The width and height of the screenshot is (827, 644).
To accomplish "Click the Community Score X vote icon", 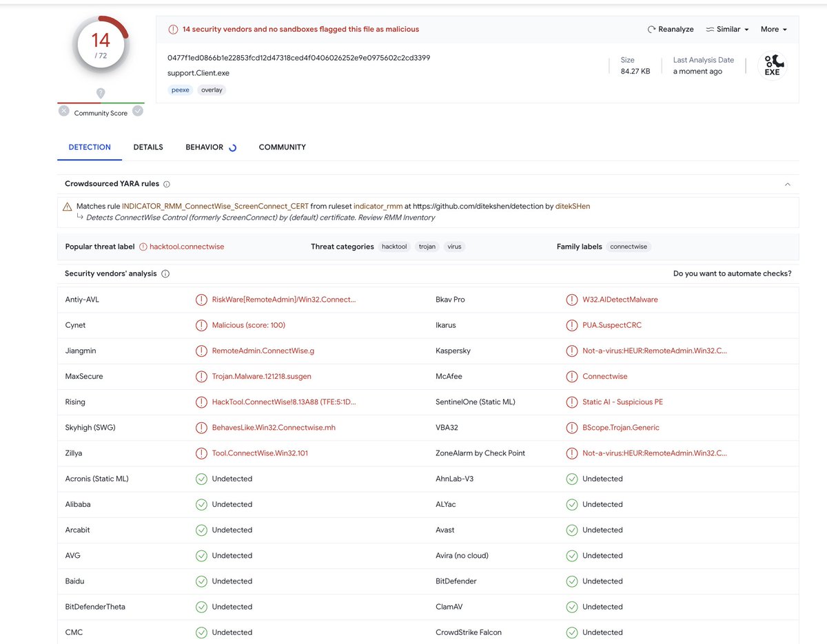I will [x=64, y=110].
